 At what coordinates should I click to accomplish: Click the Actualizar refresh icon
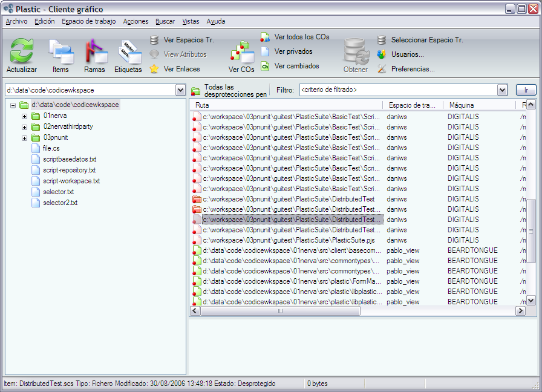coord(21,51)
